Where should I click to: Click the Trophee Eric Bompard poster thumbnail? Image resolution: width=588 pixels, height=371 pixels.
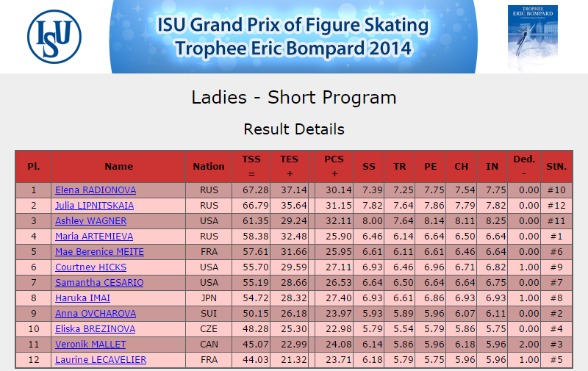click(x=532, y=37)
